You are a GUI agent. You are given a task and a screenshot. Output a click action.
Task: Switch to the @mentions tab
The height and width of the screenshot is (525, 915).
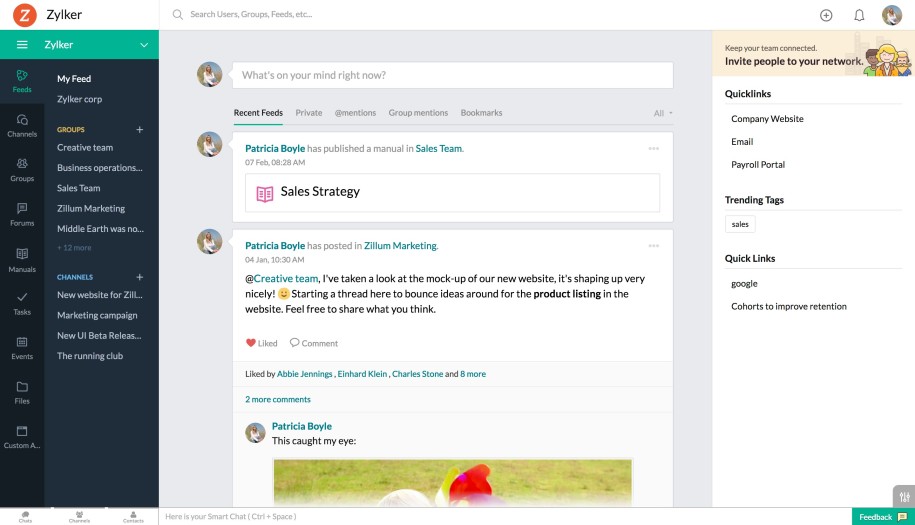coord(355,113)
